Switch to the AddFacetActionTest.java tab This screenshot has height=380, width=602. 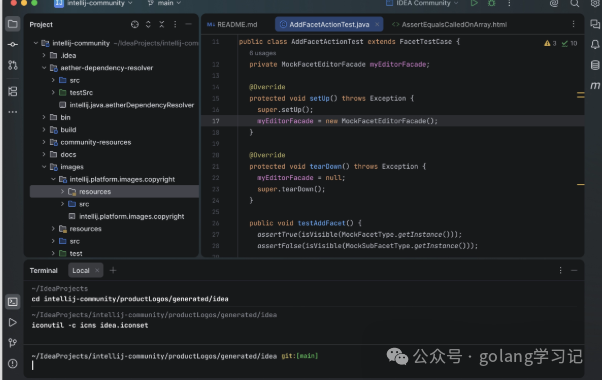[x=329, y=25]
